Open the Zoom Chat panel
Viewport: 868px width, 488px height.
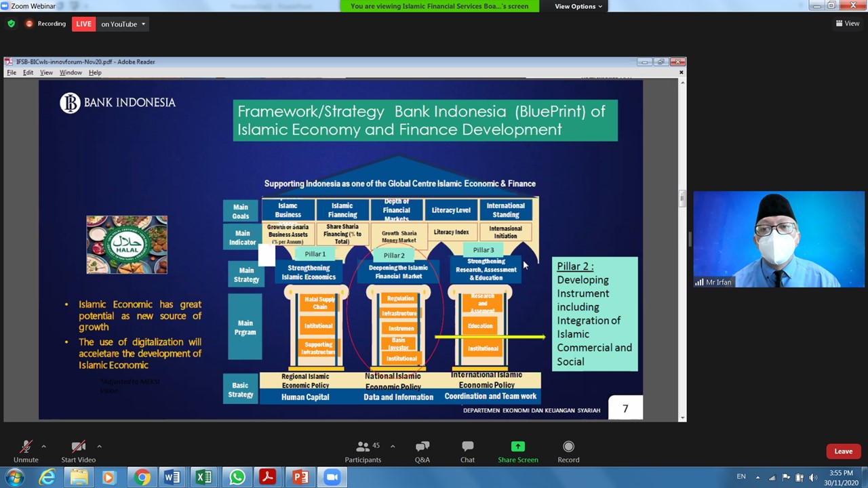click(x=467, y=451)
